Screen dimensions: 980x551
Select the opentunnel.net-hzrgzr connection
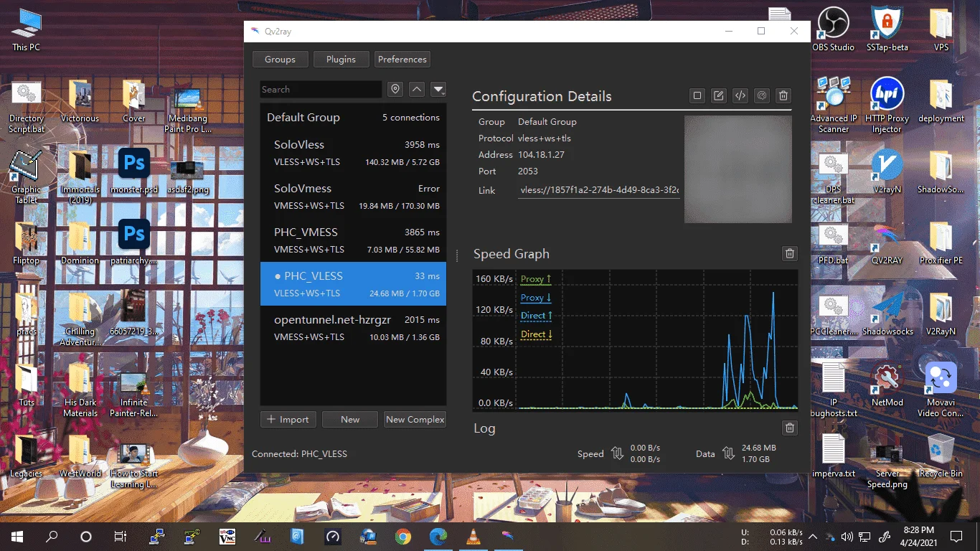tap(353, 328)
